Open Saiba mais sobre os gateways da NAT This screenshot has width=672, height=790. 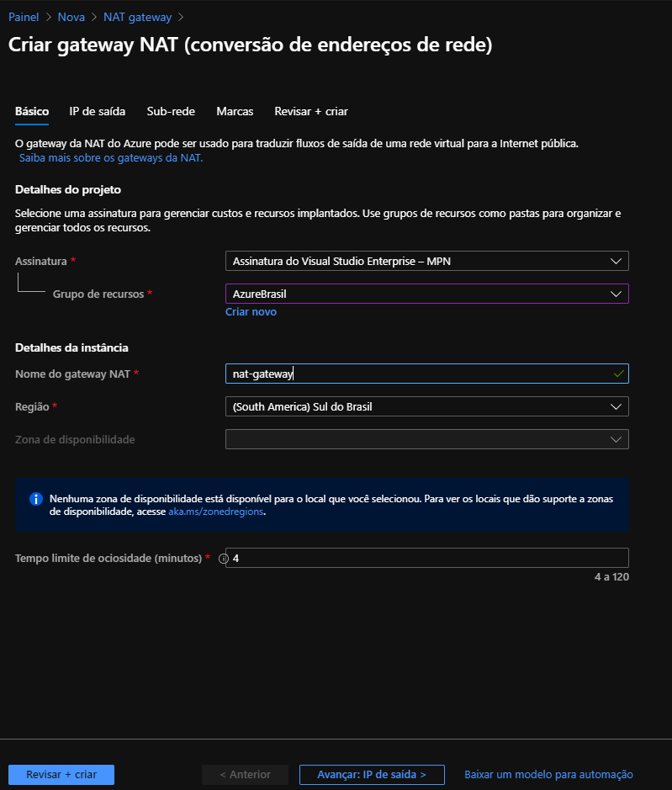111,157
